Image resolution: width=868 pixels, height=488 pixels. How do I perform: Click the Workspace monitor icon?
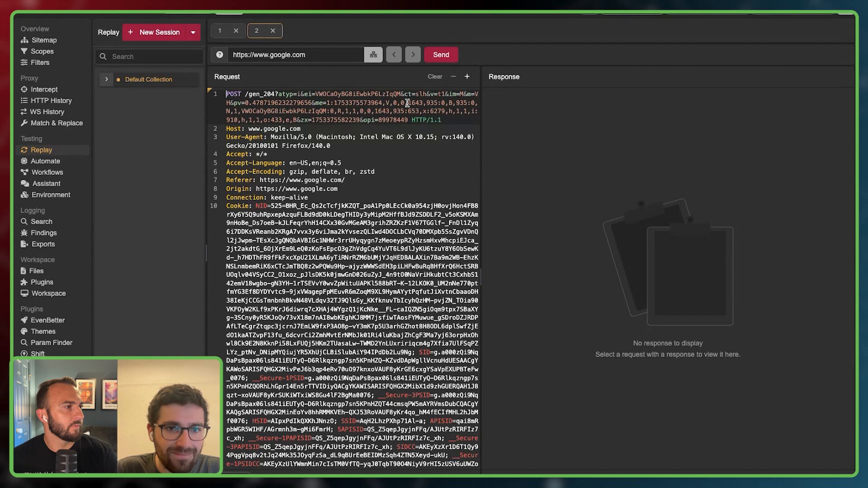(x=24, y=294)
